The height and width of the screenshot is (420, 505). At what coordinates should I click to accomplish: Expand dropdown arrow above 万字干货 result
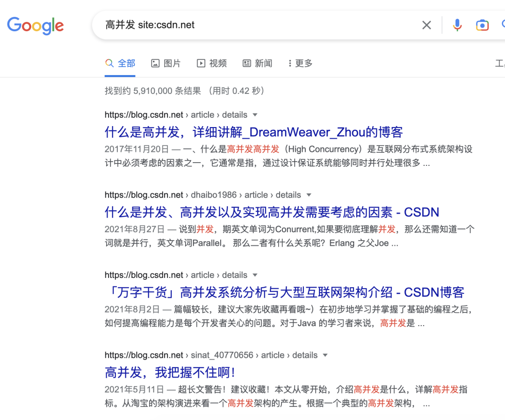pos(255,275)
